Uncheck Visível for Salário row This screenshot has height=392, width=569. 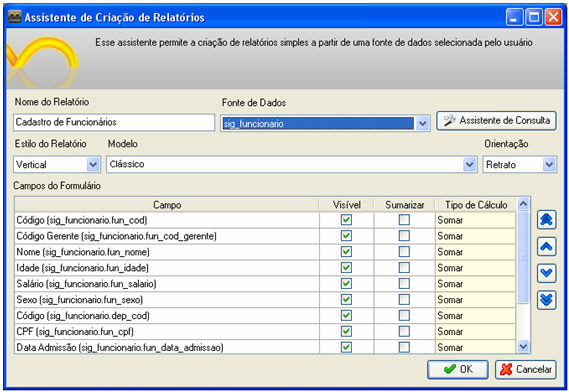(x=346, y=284)
